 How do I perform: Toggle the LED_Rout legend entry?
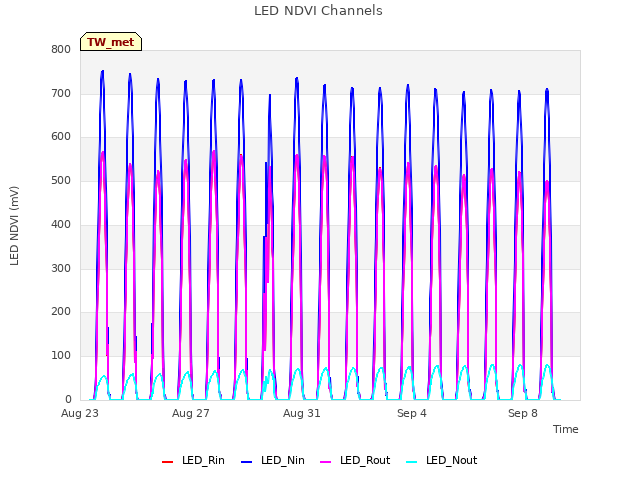pyautogui.click(x=355, y=461)
